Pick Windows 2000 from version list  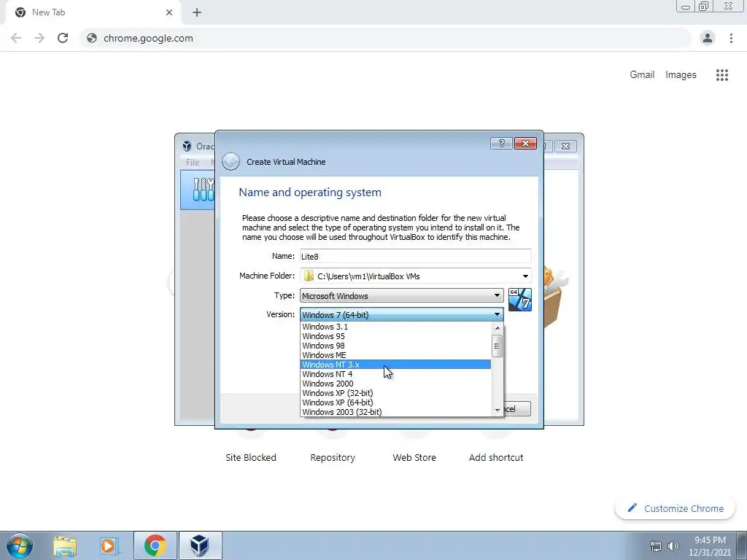tap(395, 384)
